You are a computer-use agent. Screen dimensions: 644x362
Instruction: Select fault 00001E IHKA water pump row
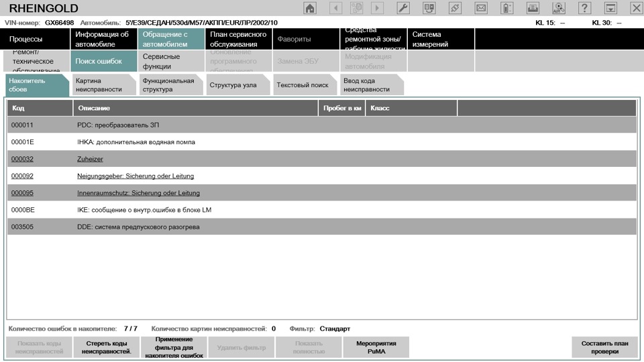321,142
